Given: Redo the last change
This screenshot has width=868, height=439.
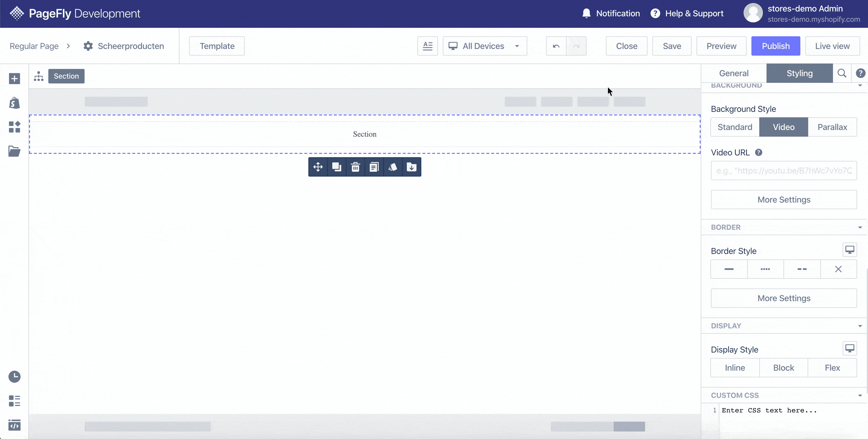Looking at the screenshot, I should tap(577, 46).
